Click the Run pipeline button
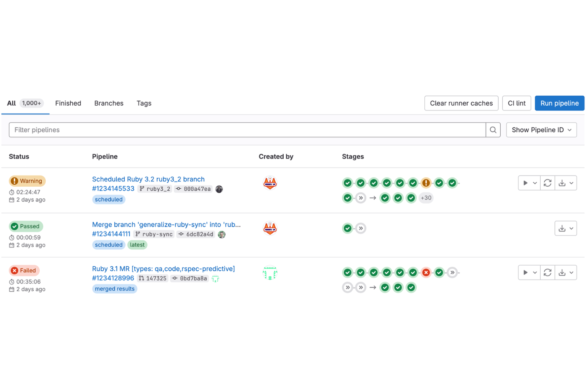The image size is (588, 392). (x=559, y=103)
